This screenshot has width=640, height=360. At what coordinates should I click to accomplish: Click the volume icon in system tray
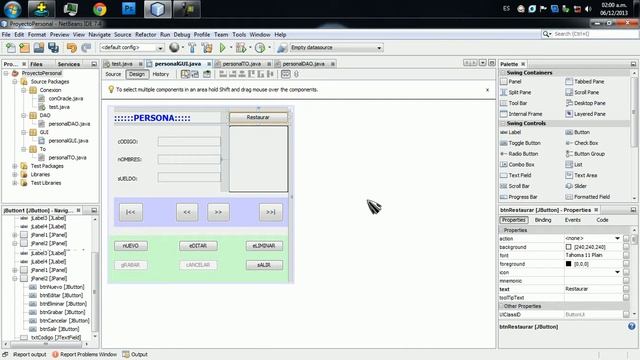[588, 9]
